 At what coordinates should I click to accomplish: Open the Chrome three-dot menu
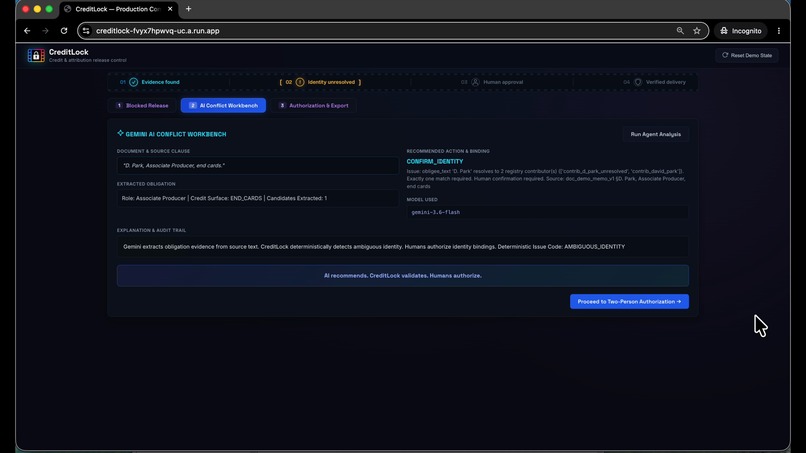coord(779,31)
